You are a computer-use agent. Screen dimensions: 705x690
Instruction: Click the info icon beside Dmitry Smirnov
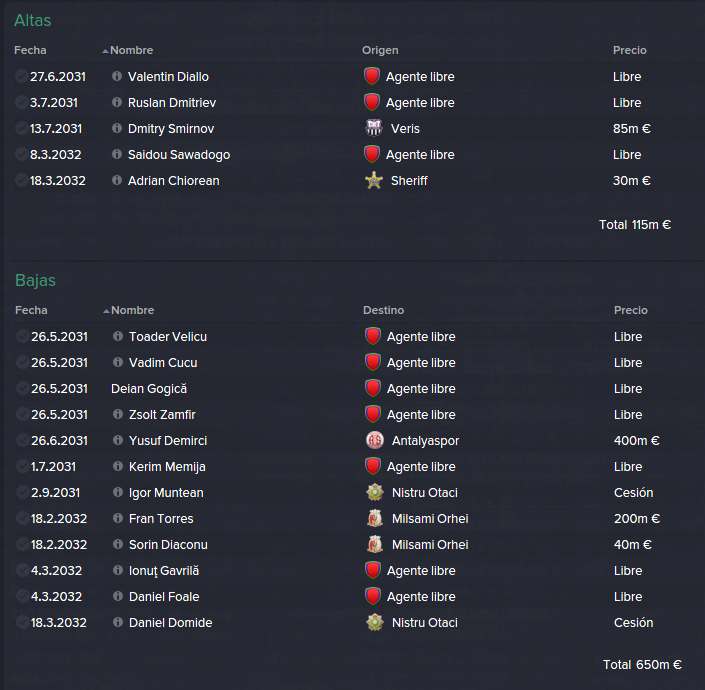(x=117, y=128)
